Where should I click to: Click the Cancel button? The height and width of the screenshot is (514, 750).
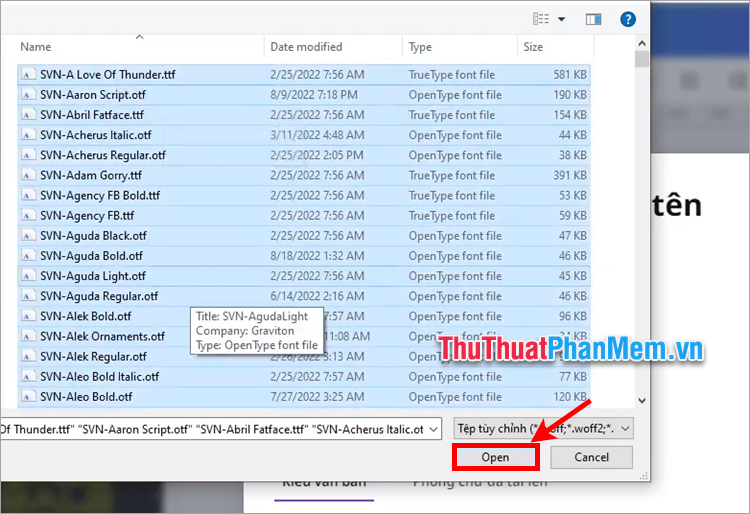[x=592, y=457]
